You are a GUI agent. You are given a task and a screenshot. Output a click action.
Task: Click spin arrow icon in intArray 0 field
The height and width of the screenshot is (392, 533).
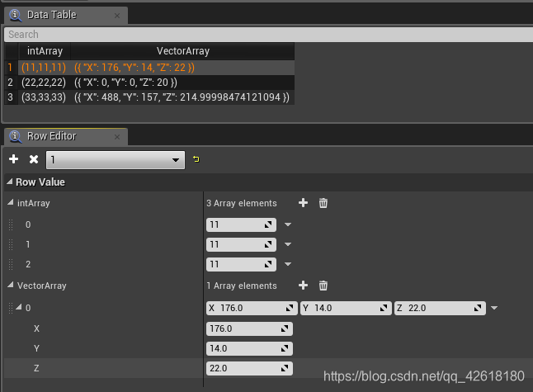coord(268,224)
